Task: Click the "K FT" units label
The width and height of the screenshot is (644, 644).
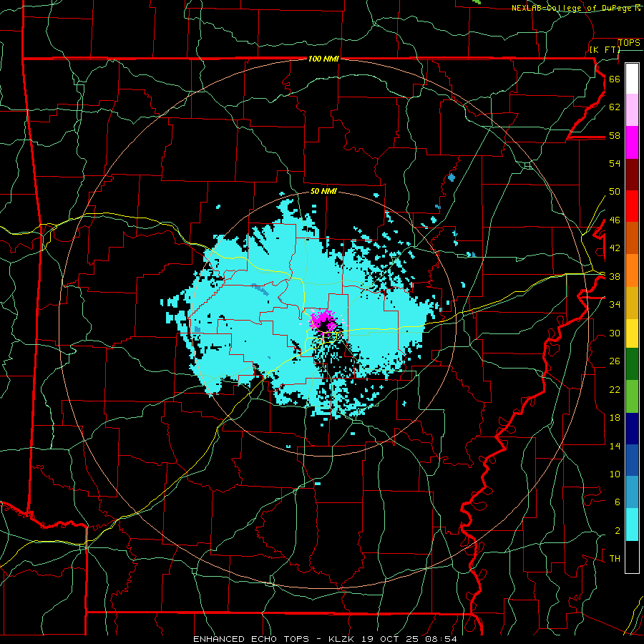Action: pyautogui.click(x=605, y=49)
